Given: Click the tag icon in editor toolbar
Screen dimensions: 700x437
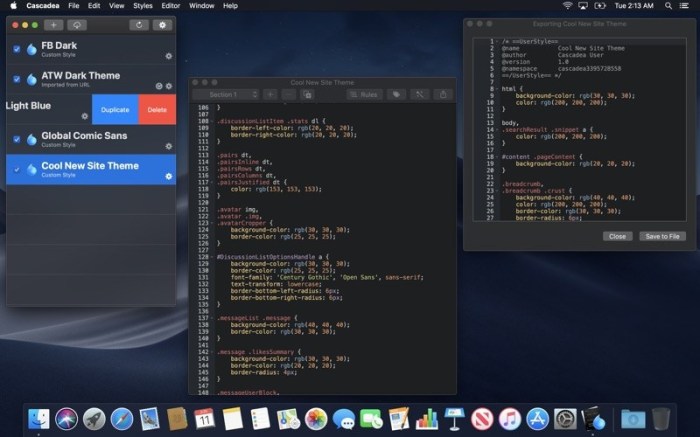Looking at the screenshot, I should 397,94.
